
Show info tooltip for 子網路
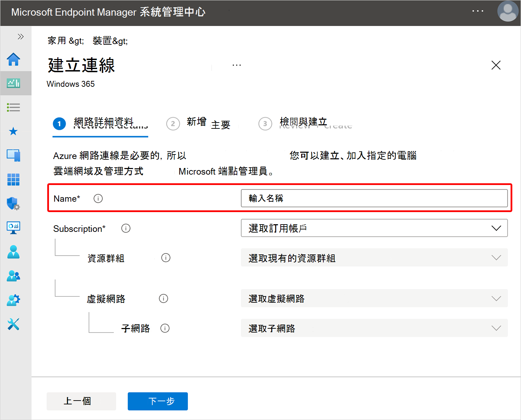pyautogui.click(x=165, y=328)
